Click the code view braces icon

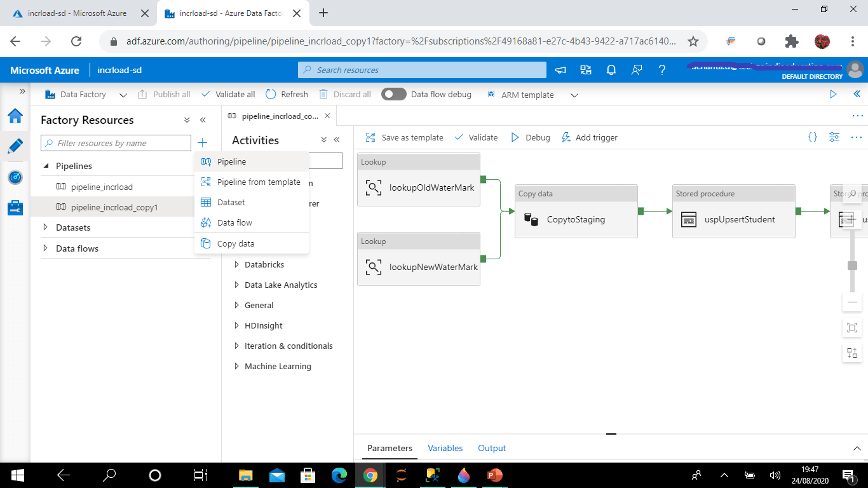pos(813,137)
